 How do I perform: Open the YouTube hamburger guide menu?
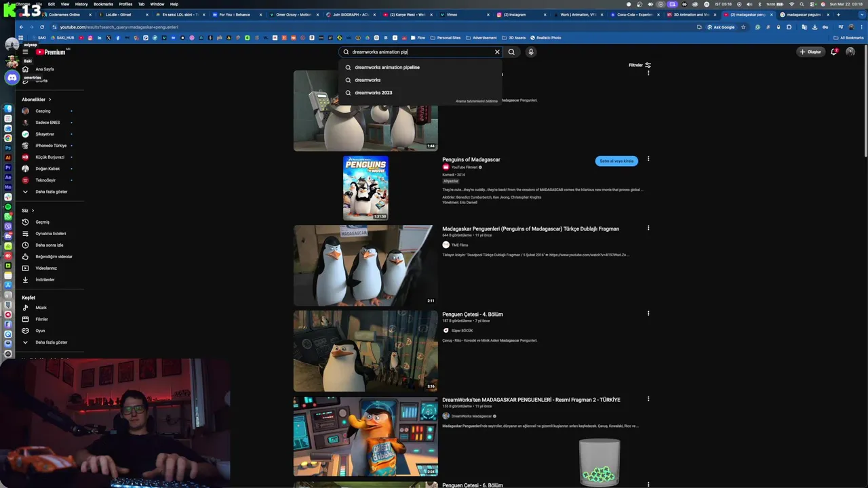tap(25, 52)
